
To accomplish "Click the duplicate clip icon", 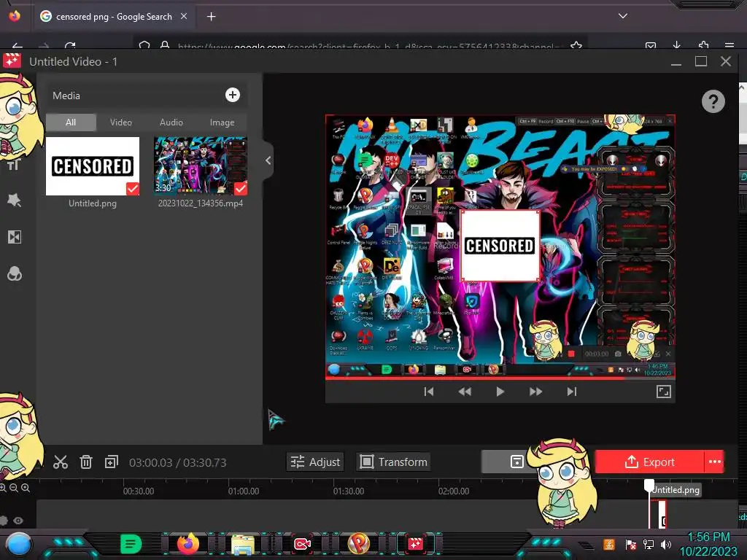I will pos(112,462).
